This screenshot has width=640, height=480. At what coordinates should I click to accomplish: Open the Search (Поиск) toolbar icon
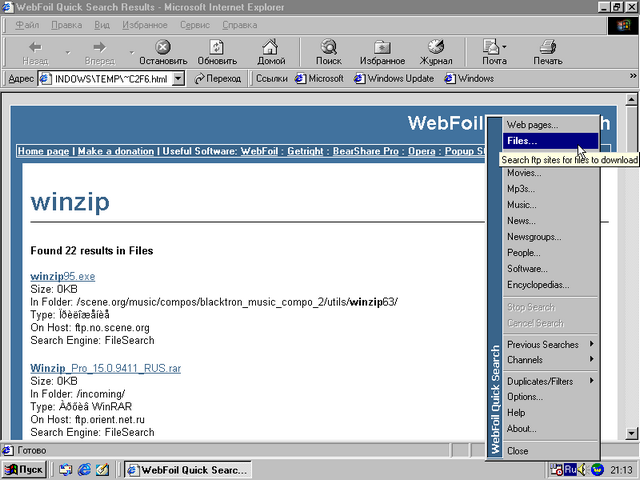328,52
